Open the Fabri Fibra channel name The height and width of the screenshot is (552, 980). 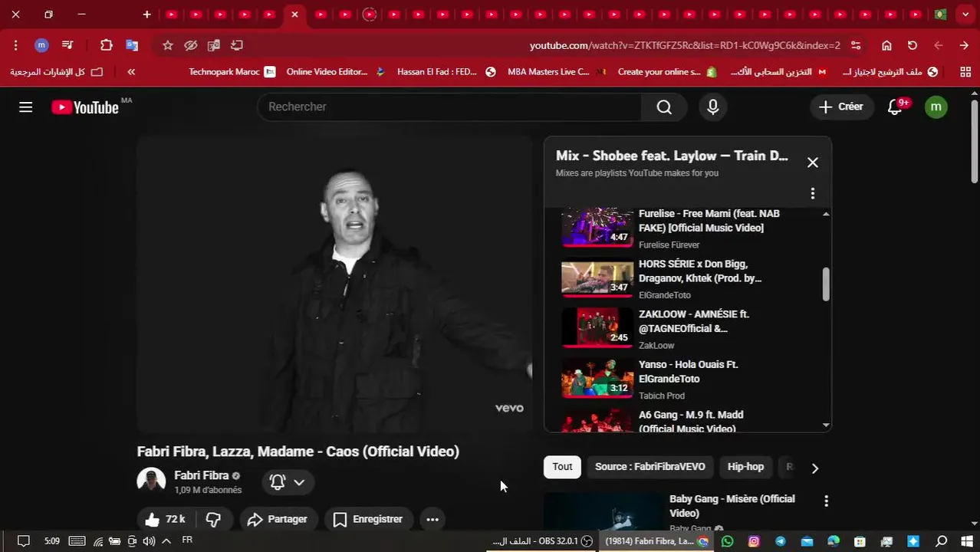click(x=201, y=475)
